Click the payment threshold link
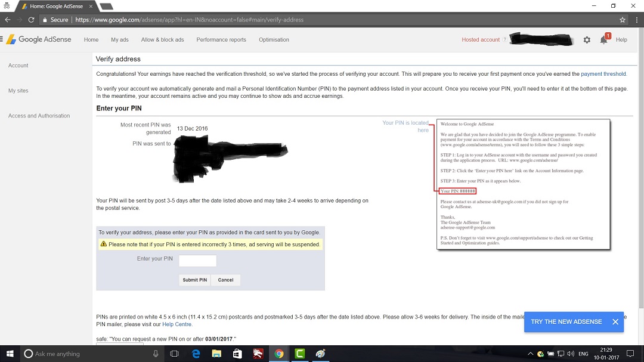Viewport: 644px width, 362px height. point(603,74)
